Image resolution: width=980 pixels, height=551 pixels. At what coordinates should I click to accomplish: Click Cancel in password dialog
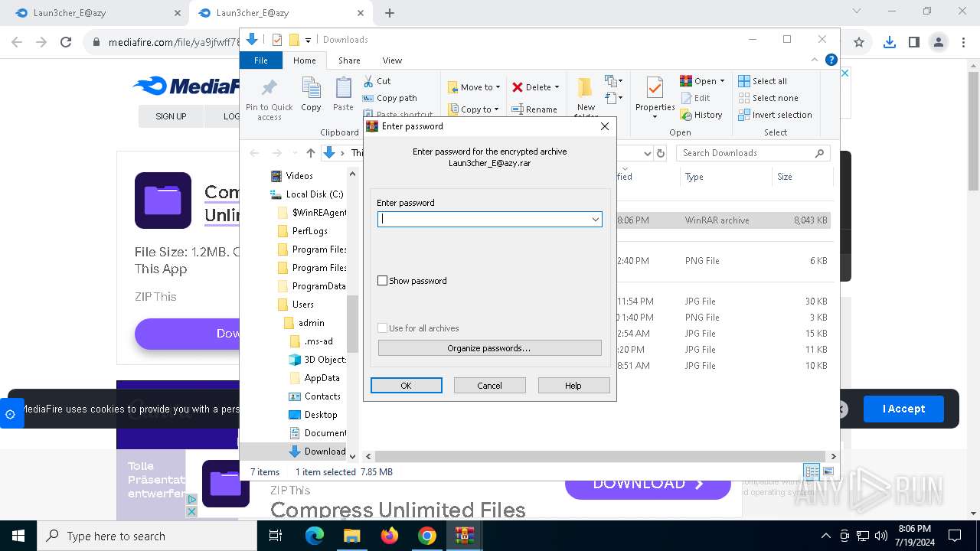coord(490,386)
